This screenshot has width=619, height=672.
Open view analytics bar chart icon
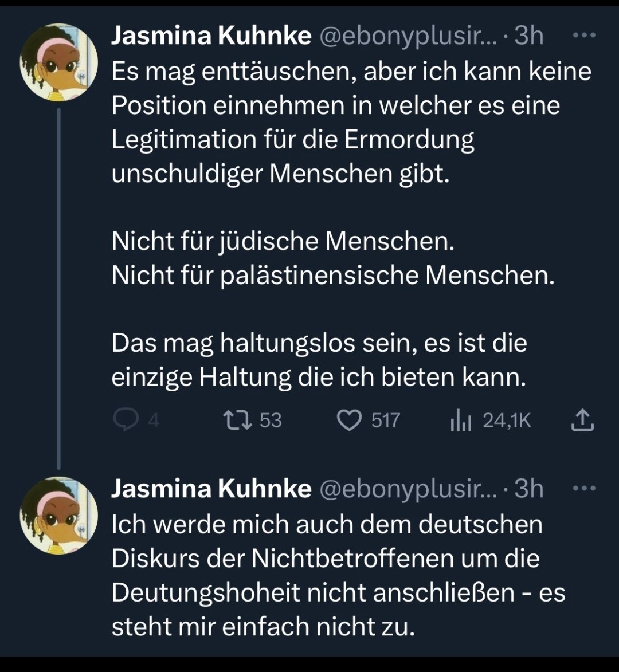pyautogui.click(x=460, y=421)
